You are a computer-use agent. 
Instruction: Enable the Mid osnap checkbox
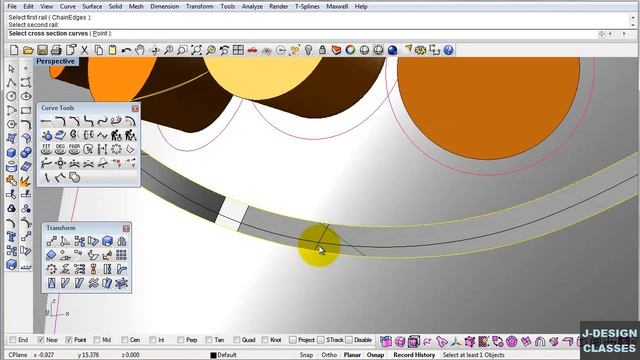click(x=97, y=340)
